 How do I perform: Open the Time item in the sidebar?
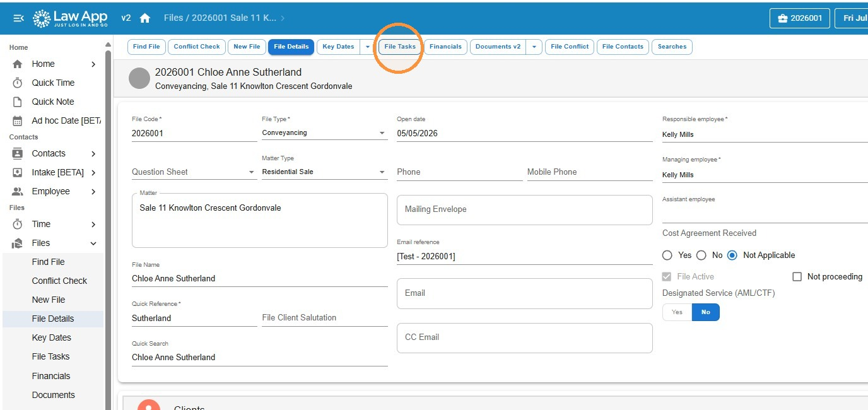coord(53,224)
